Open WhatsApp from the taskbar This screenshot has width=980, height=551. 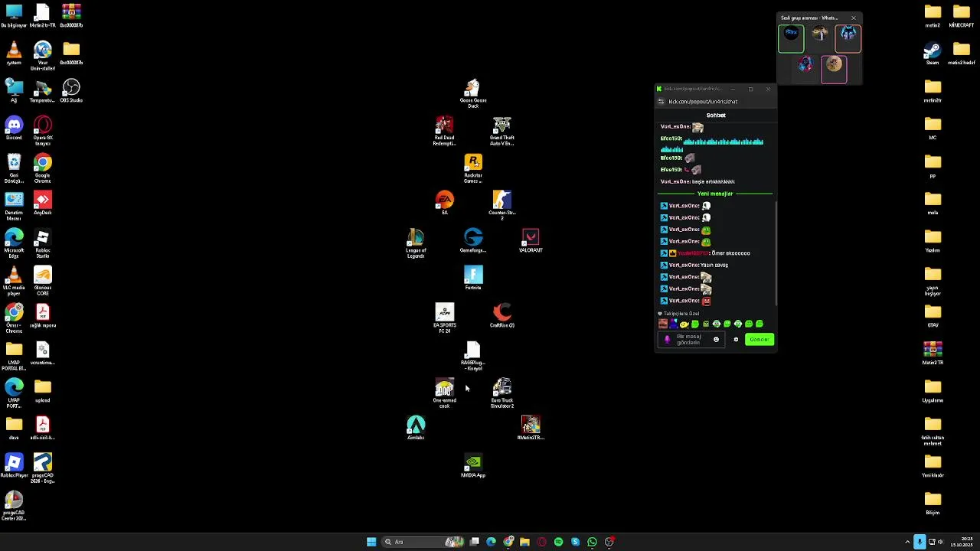tap(592, 542)
